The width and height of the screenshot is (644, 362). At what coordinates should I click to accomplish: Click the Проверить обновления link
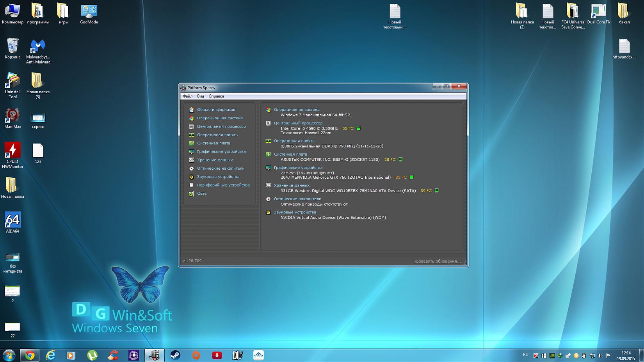click(x=437, y=261)
